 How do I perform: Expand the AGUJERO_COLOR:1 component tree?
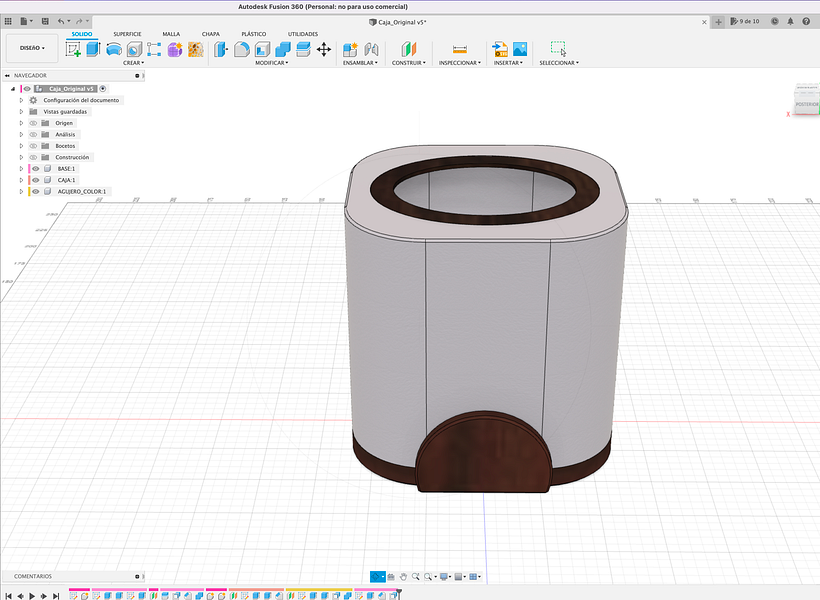[x=21, y=191]
